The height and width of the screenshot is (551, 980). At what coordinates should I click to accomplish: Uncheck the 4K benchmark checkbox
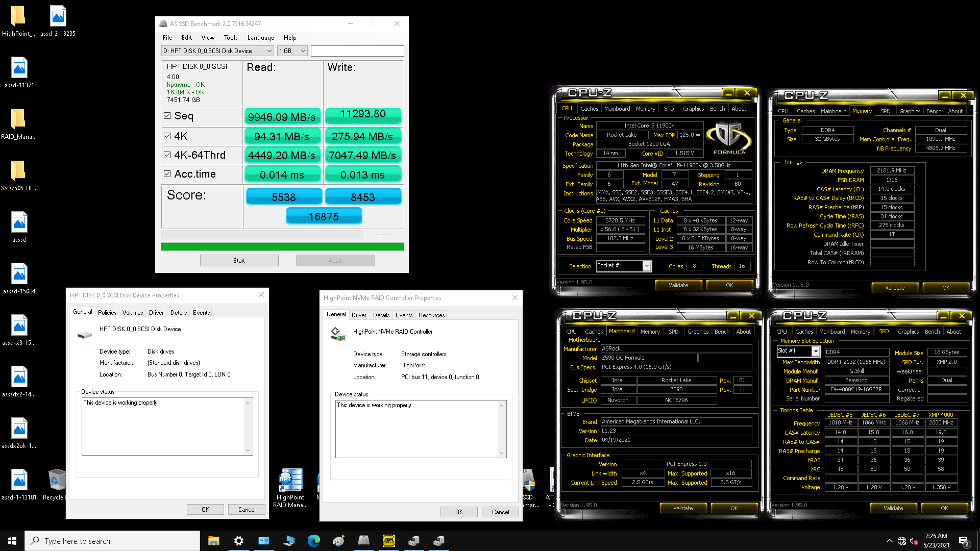pos(167,136)
